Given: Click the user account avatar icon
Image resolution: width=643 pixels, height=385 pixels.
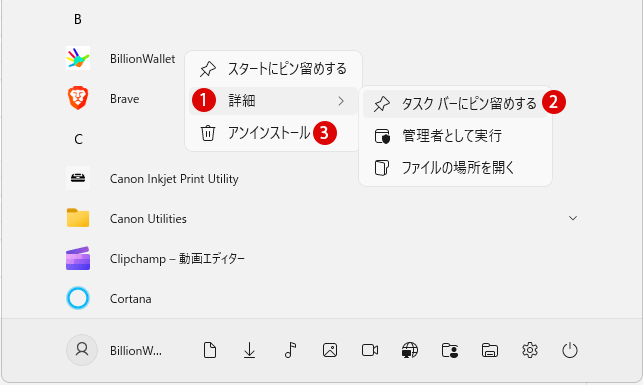Looking at the screenshot, I should (x=82, y=350).
